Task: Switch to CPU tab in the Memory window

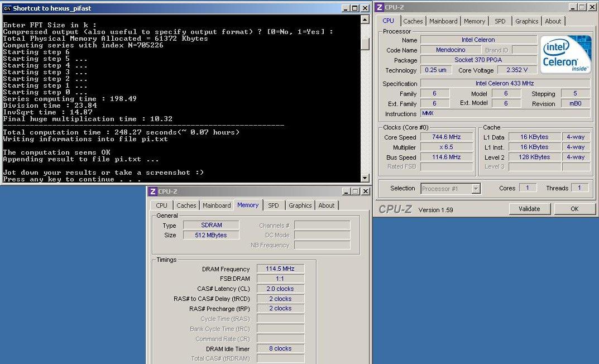Action: (x=161, y=205)
